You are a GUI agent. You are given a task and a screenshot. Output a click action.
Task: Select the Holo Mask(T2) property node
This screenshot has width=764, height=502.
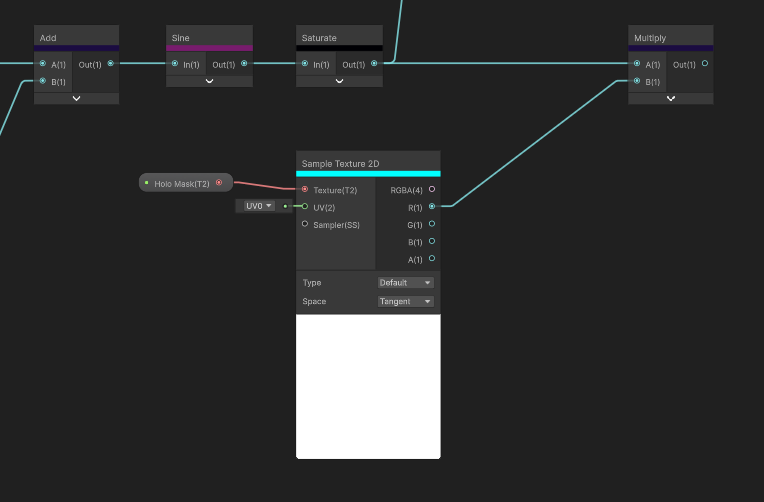(x=181, y=183)
